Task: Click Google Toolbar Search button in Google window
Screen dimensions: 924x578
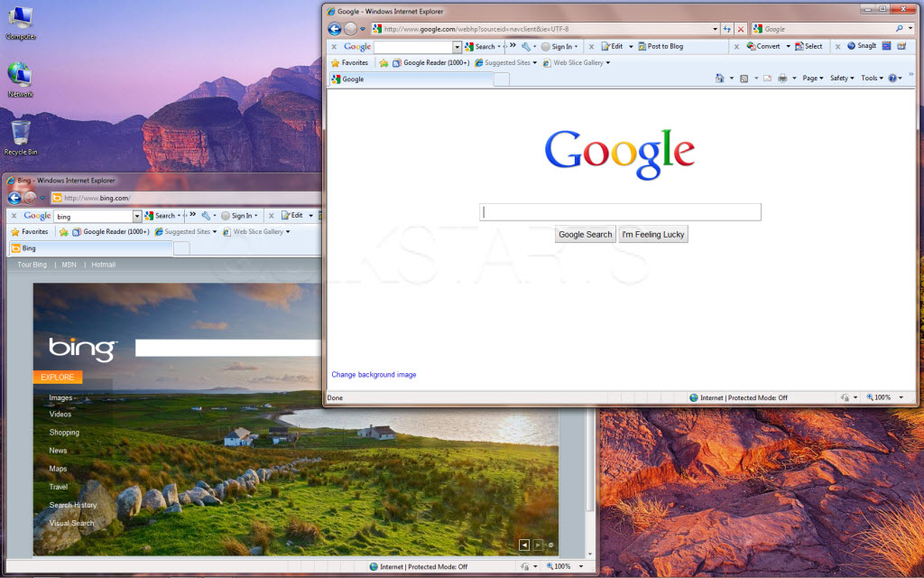Action: [x=480, y=46]
